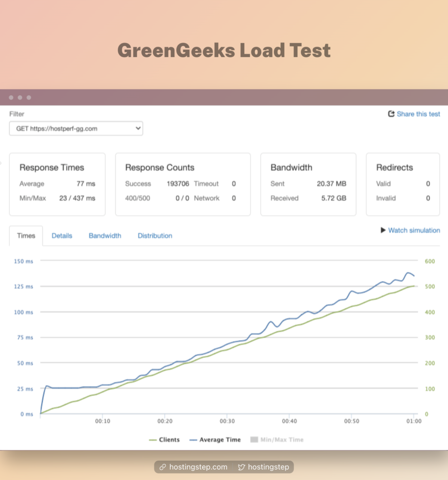Screen dimensions: 448x480
Task: Click the Network label in Response Counts
Action: click(206, 198)
